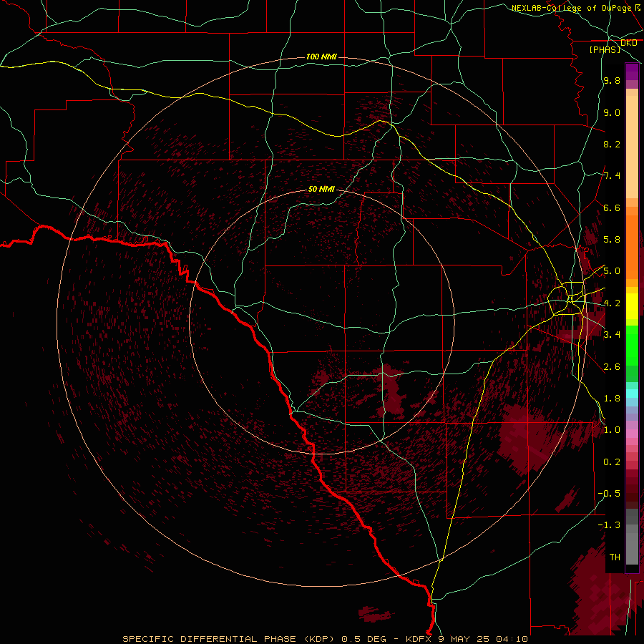Click the 04:10 timestamp in the caption
This screenshot has width=644, height=644.
click(x=512, y=639)
